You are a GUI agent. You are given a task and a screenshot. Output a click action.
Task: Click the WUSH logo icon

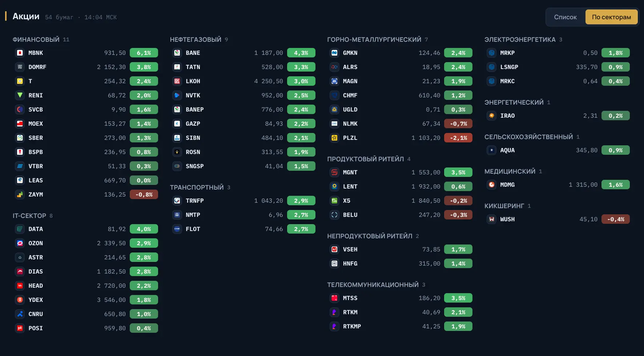pyautogui.click(x=491, y=219)
